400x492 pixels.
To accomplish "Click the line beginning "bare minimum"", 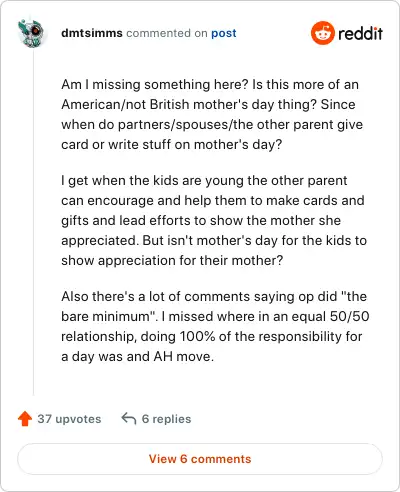I will pyautogui.click(x=215, y=316).
